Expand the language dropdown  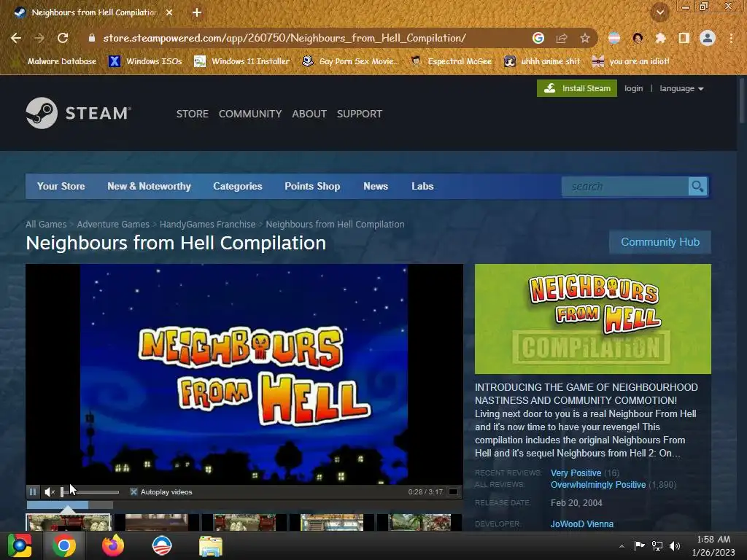[x=681, y=88]
